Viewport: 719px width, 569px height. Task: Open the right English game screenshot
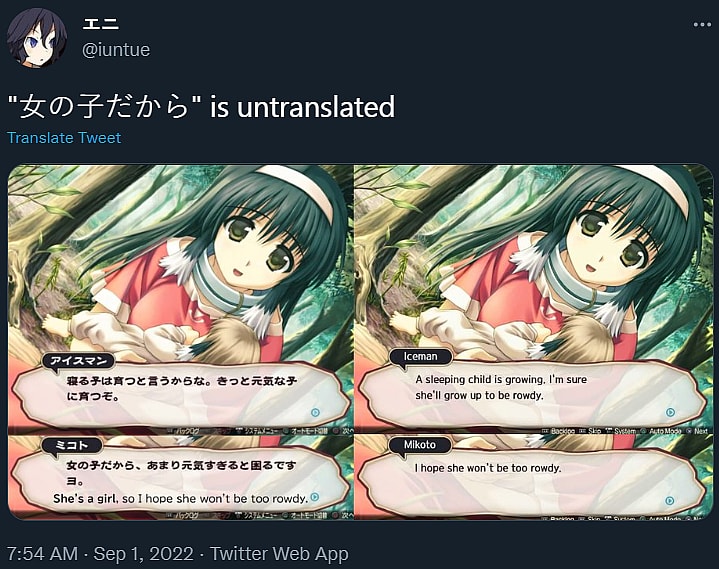tap(534, 342)
